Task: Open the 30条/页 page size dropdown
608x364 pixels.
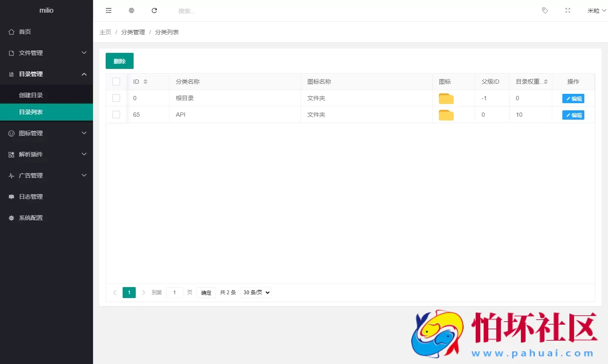Action: 255,292
